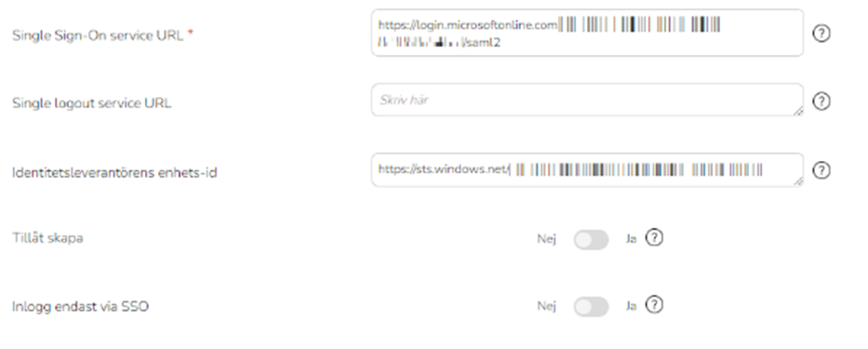Toggle the Inlogg endast via SSO switch
The width and height of the screenshot is (868, 349).
pyautogui.click(x=591, y=306)
